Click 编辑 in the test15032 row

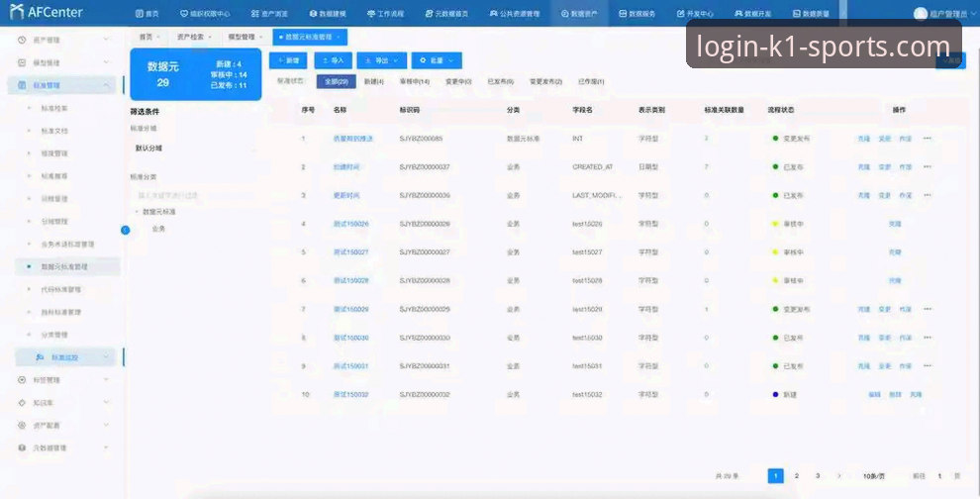(874, 395)
